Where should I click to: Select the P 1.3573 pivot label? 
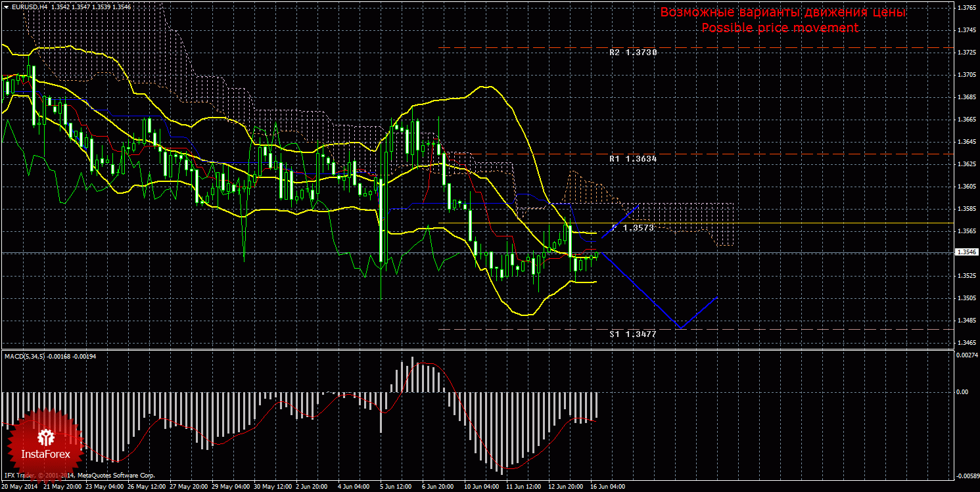[x=632, y=227]
